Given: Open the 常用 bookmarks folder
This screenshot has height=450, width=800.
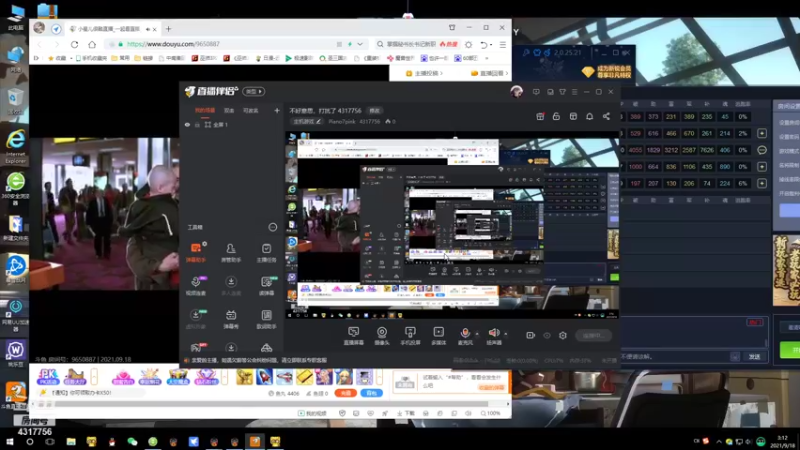Looking at the screenshot, I should pos(120,58).
